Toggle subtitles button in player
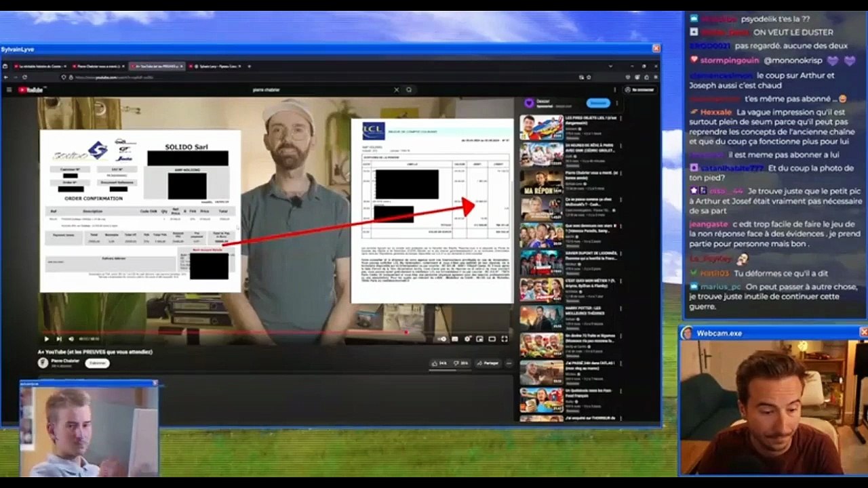 click(x=454, y=339)
